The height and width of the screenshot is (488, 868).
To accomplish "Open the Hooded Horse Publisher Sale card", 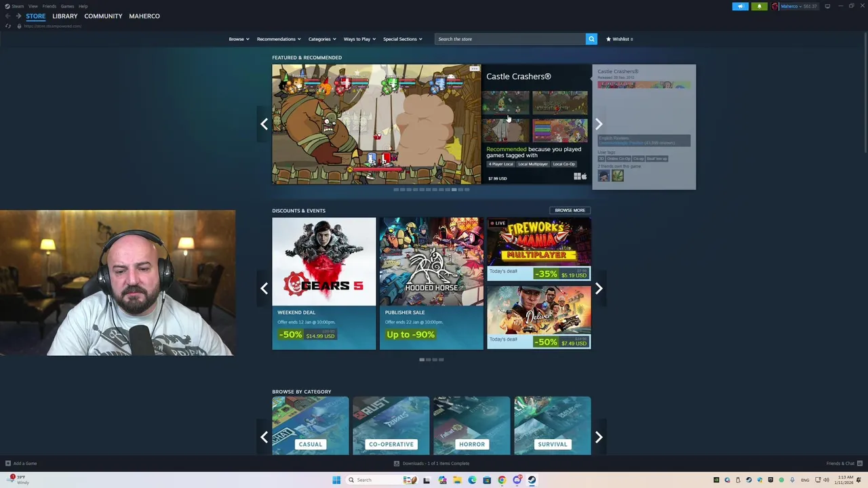I will pyautogui.click(x=431, y=283).
